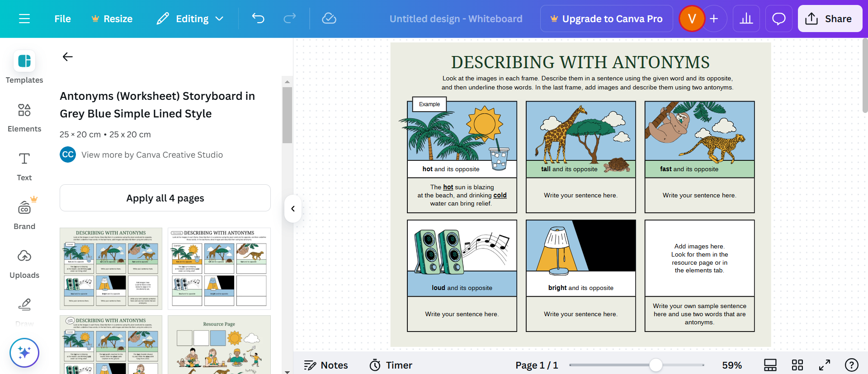Click the Undo arrow icon
The width and height of the screenshot is (868, 374).
click(258, 19)
